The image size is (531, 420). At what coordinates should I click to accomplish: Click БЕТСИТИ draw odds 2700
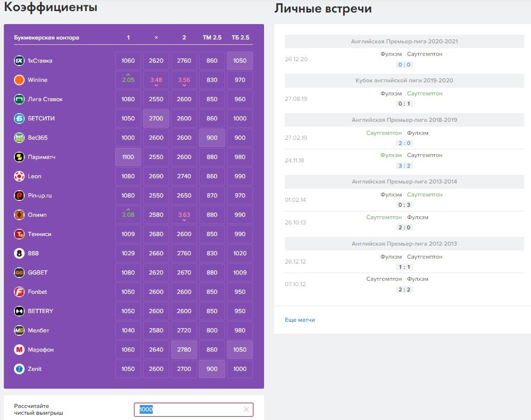click(156, 118)
